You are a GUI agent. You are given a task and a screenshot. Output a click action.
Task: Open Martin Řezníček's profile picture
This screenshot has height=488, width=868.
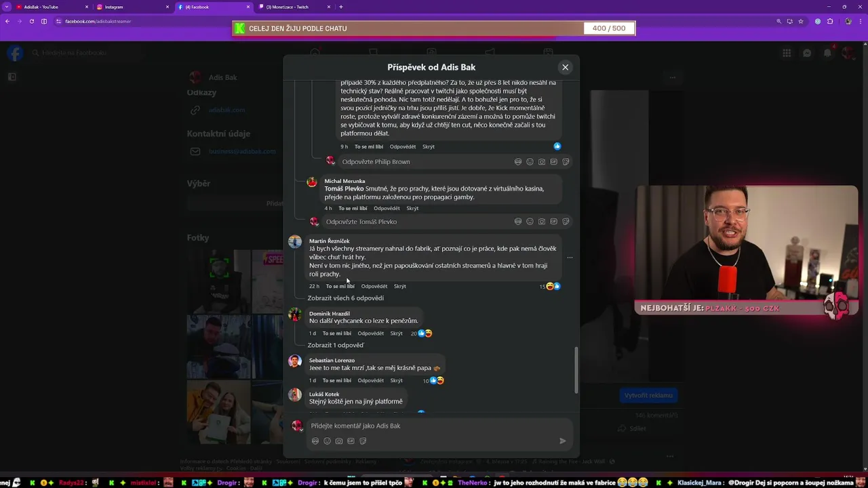tap(295, 243)
